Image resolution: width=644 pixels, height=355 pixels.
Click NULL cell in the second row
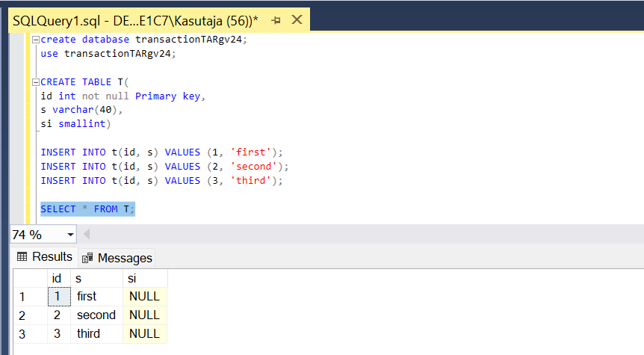click(x=145, y=315)
